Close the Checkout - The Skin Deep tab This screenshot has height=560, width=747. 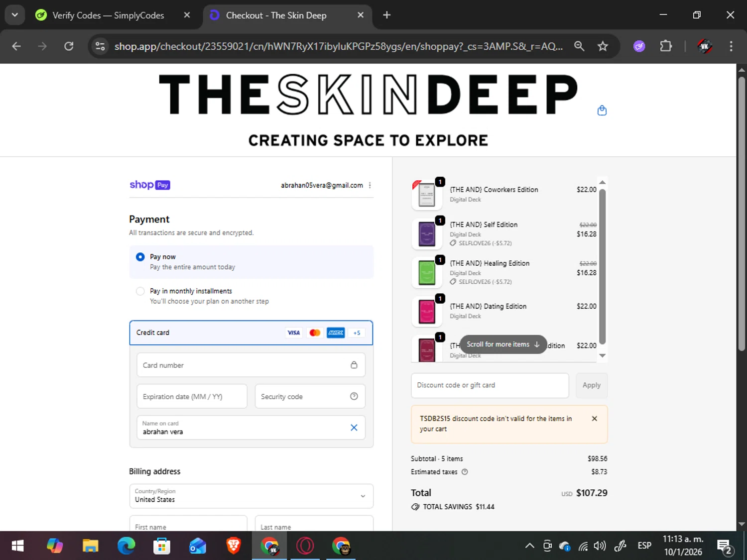(361, 15)
